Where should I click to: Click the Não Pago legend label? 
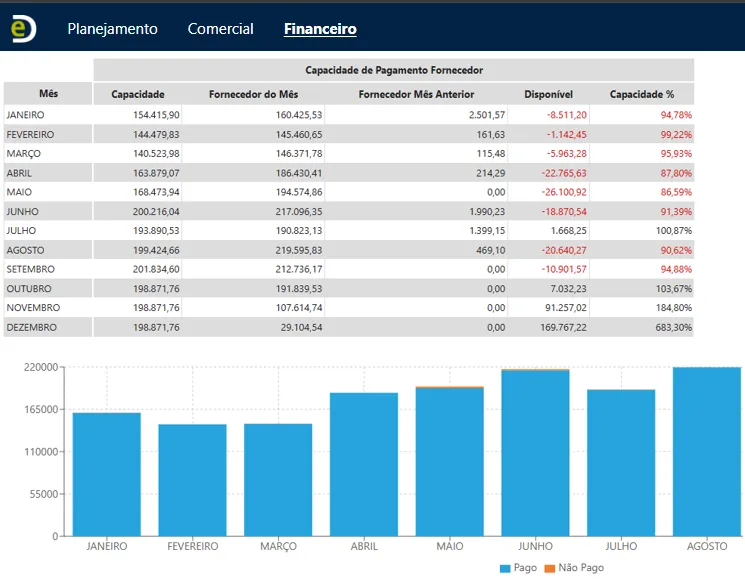coord(581,567)
